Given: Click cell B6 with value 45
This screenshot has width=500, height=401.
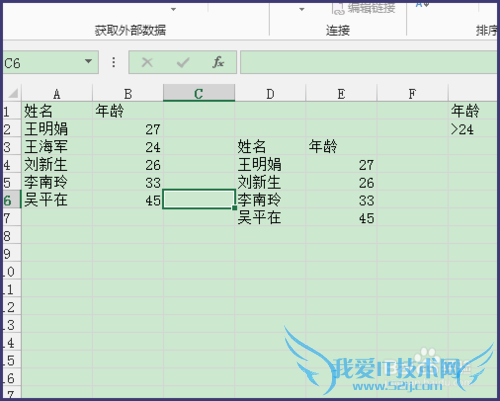Looking at the screenshot, I should click(128, 200).
